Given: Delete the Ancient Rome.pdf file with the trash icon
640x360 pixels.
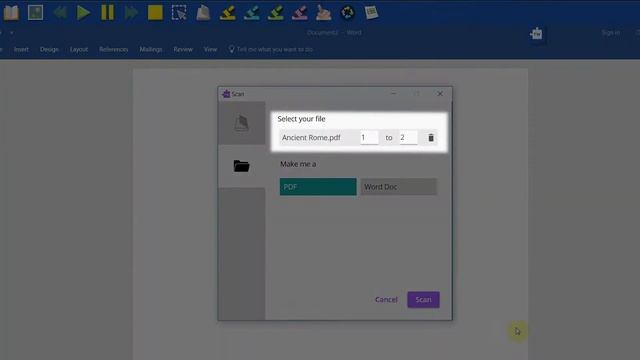Looking at the screenshot, I should coord(431,138).
